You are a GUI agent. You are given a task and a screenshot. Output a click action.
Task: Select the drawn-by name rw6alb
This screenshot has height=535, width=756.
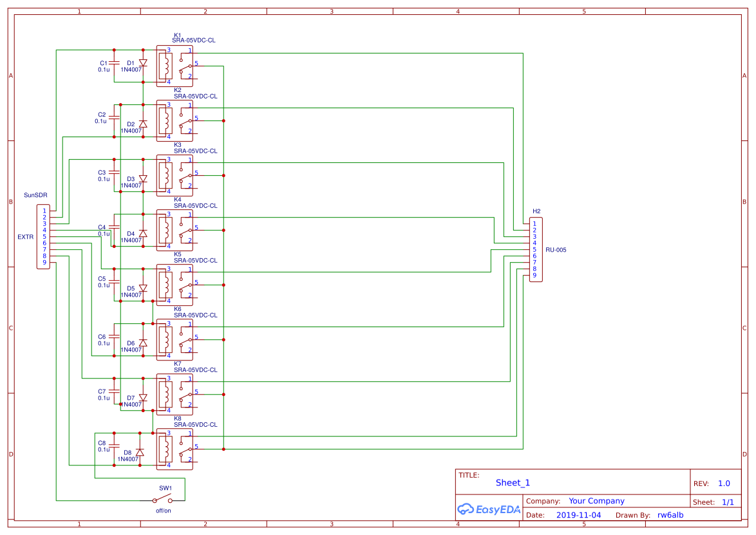pyautogui.click(x=670, y=515)
